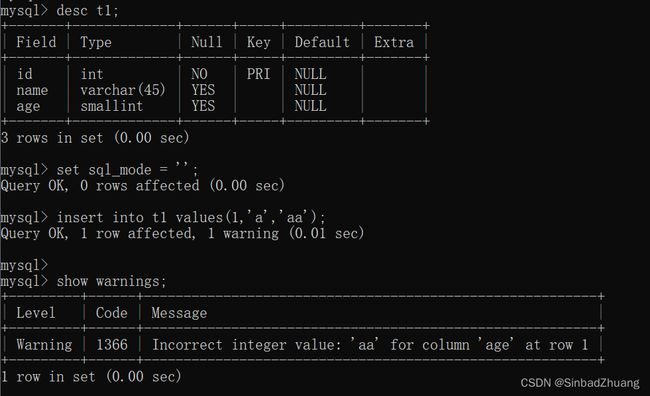650x396 pixels.
Task: Click the smallint type entry
Action: 112,106
